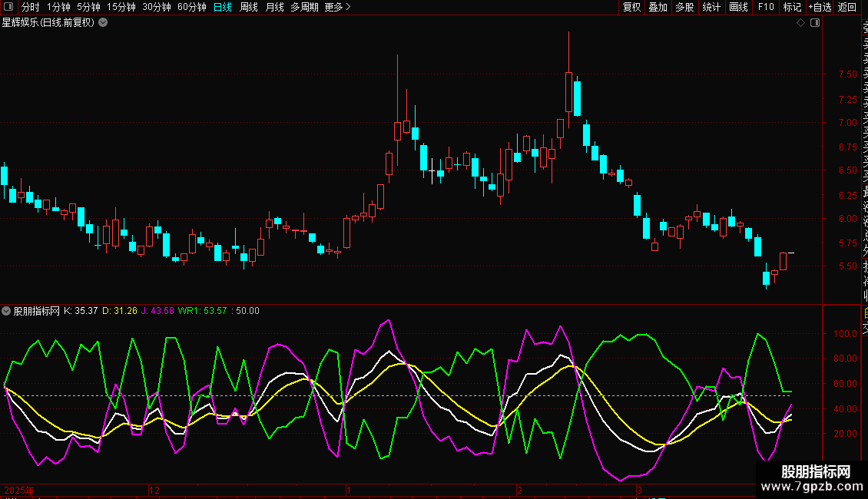Click the diamond marker icon at chart top-right

coord(800,23)
